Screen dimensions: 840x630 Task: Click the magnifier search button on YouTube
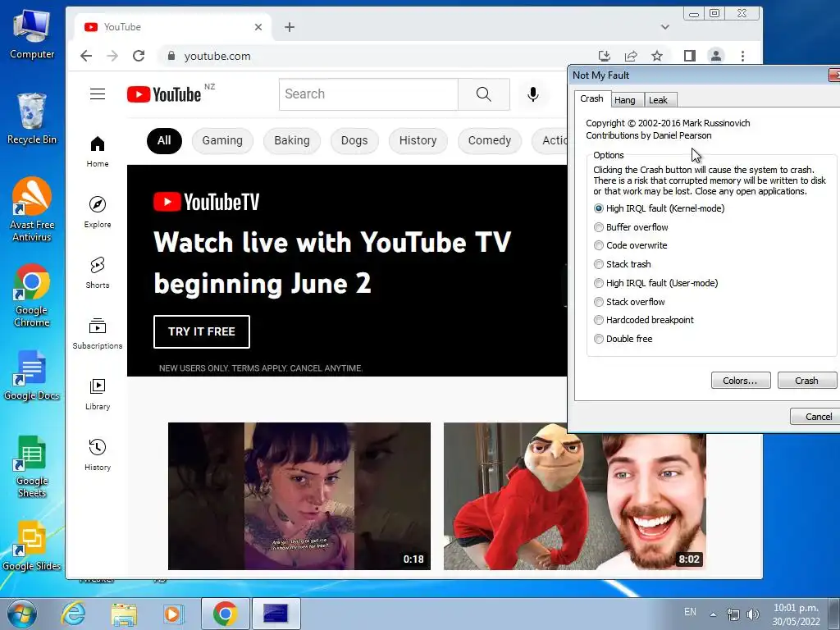[x=484, y=94]
